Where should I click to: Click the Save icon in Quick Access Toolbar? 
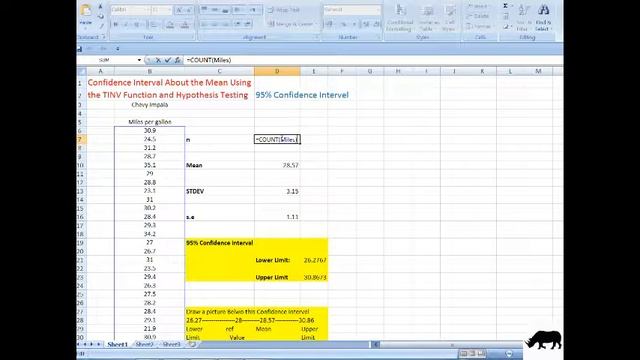coord(80,49)
